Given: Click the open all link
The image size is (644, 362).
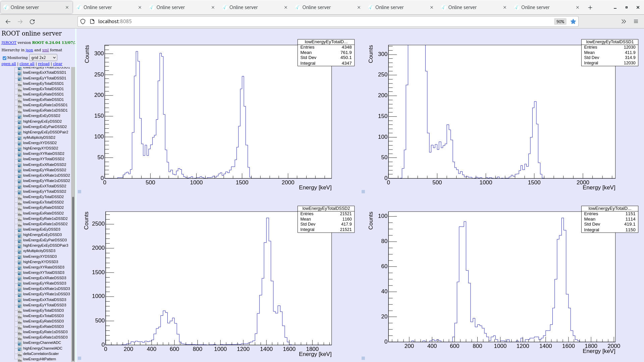Looking at the screenshot, I should (9, 64).
